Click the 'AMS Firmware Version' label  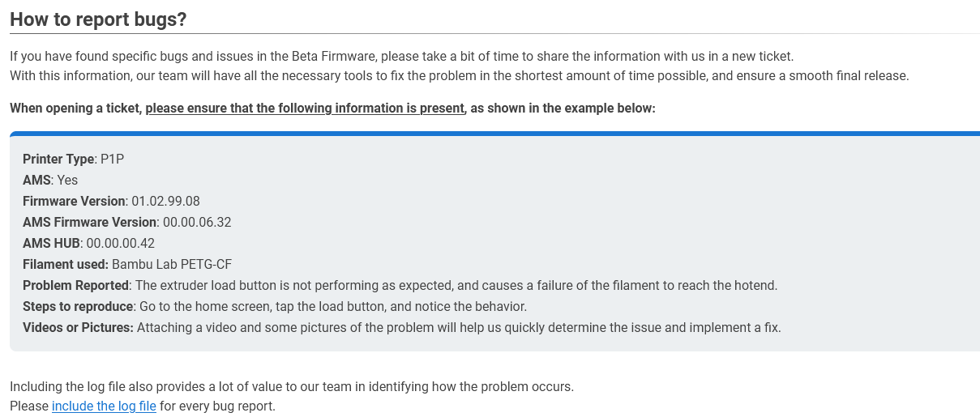pyautogui.click(x=89, y=222)
